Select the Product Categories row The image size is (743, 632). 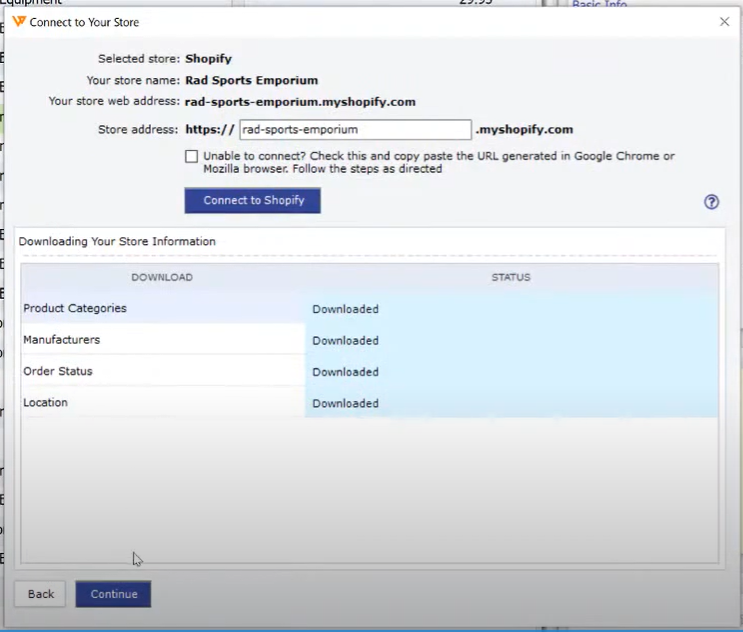point(370,308)
